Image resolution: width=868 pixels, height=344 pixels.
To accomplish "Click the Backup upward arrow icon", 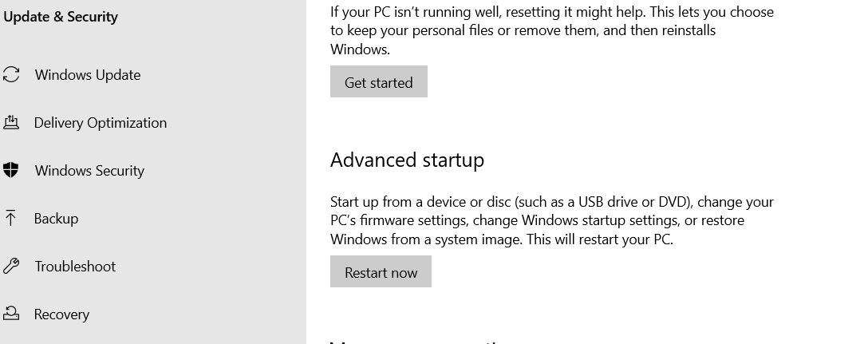I will point(10,218).
